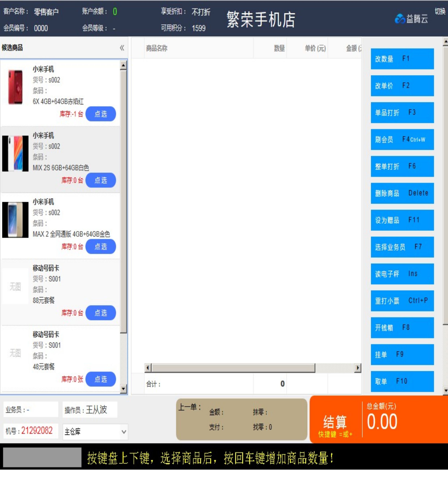Click the gray input box in bottom bar
The height and width of the screenshot is (479, 448).
click(42, 457)
